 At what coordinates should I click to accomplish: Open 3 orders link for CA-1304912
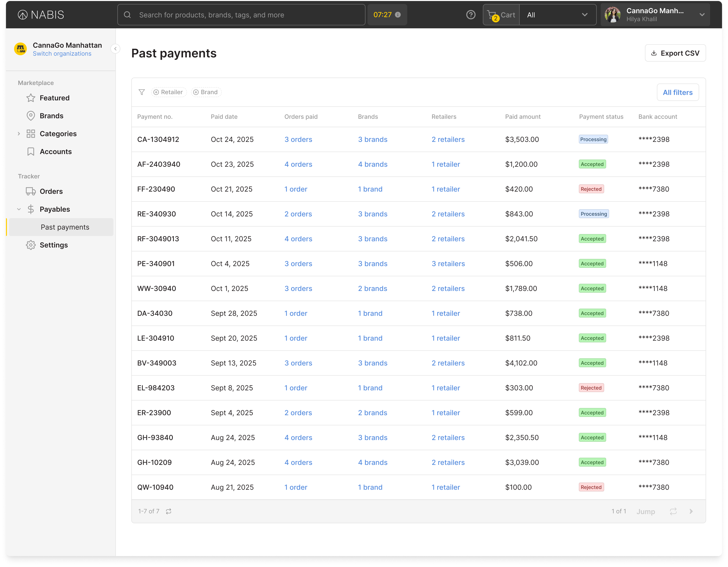tap(298, 139)
